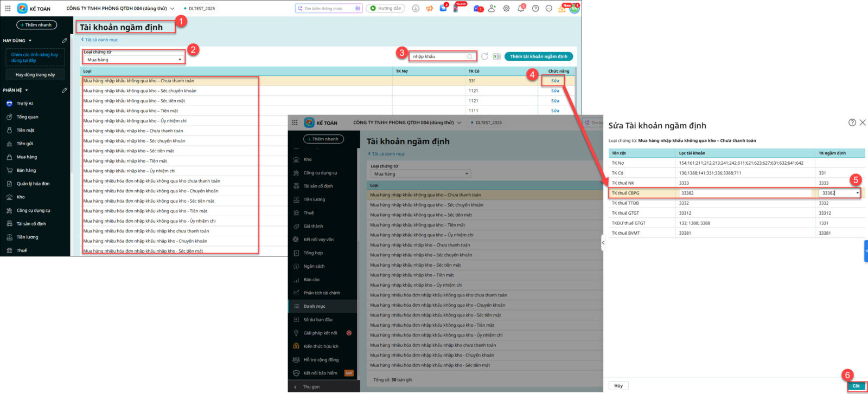Click the download icon next to Hướng dẫn
The height and width of the screenshot is (394, 868).
click(416, 9)
